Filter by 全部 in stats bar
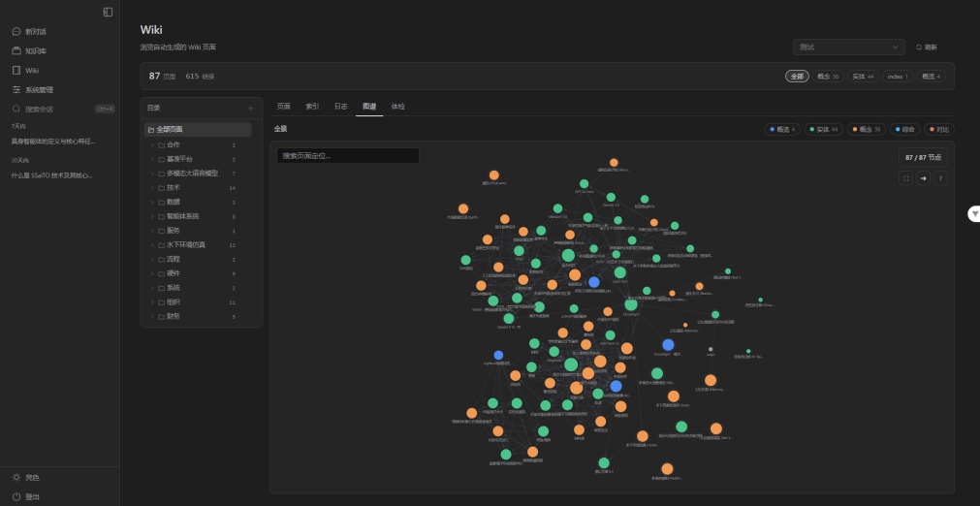The height and width of the screenshot is (506, 980). click(797, 77)
